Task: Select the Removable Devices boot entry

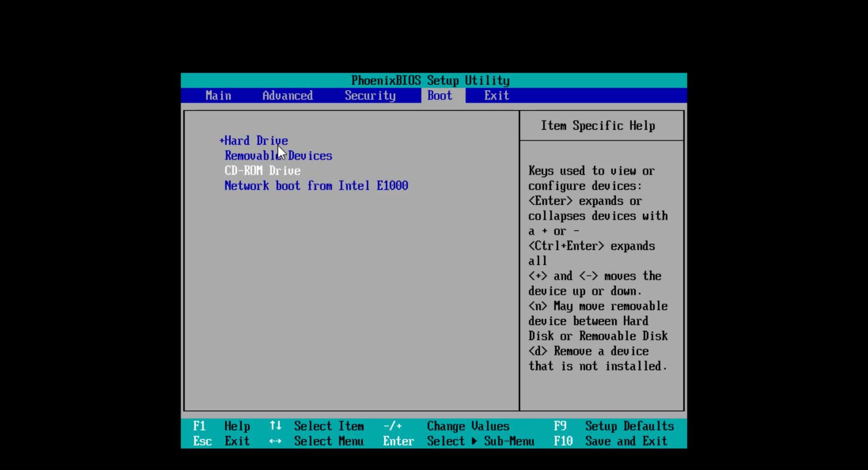Action: (278, 155)
